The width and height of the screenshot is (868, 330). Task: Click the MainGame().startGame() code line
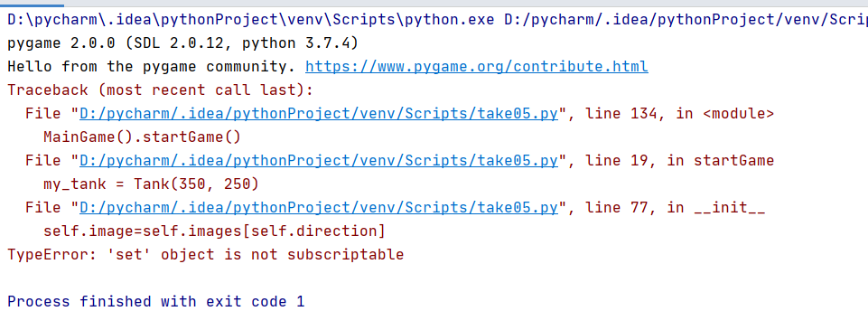(x=142, y=137)
